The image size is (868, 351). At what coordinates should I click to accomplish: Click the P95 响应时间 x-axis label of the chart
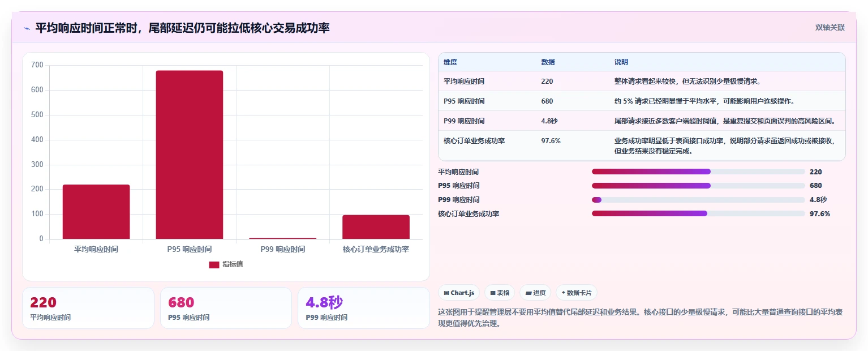point(190,249)
